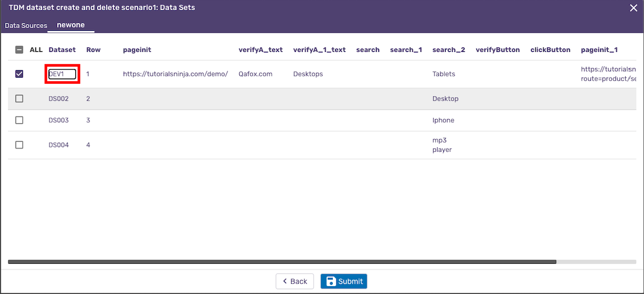The width and height of the screenshot is (644, 294).
Task: Click the Qafox.com cell
Action: coord(255,74)
